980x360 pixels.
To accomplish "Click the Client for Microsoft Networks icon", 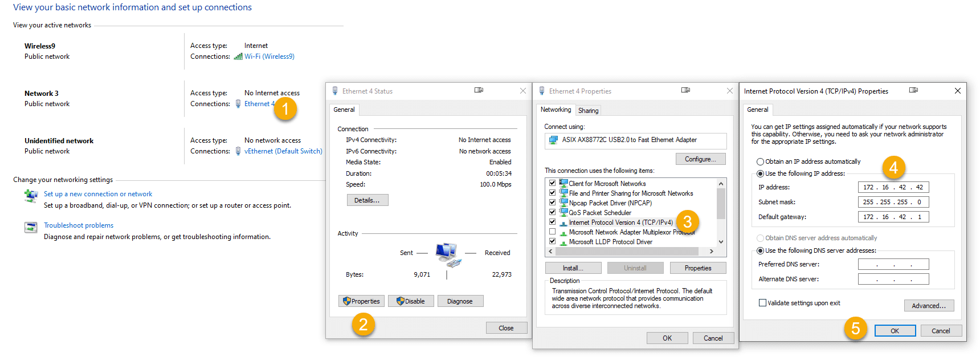I will pyautogui.click(x=563, y=183).
